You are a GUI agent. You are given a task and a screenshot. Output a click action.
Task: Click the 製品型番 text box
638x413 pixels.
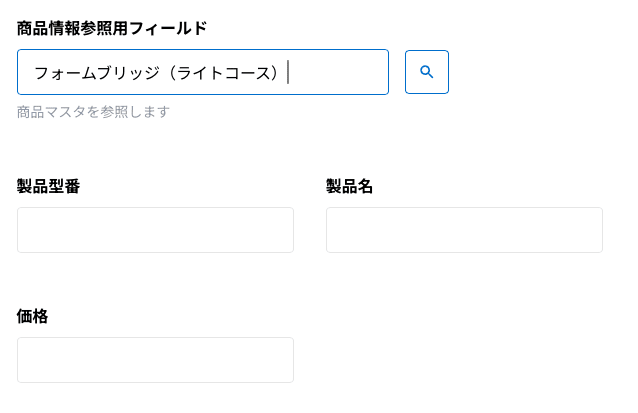pos(155,230)
